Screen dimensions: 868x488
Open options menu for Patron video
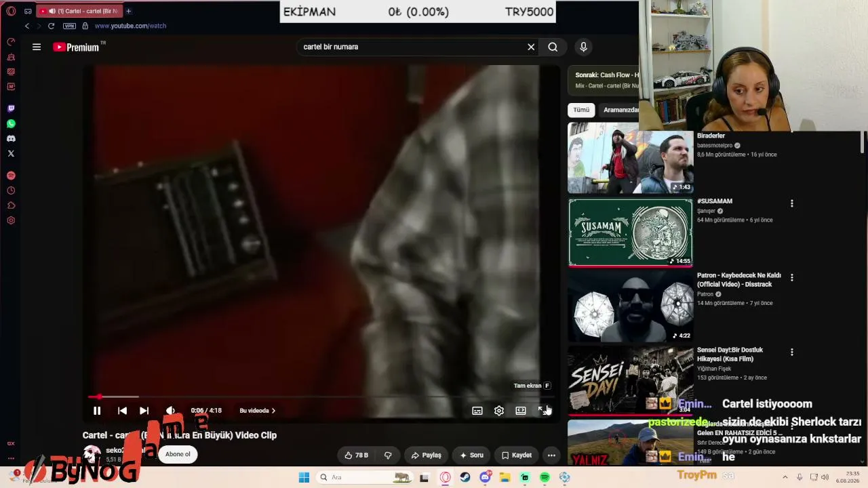pyautogui.click(x=791, y=278)
